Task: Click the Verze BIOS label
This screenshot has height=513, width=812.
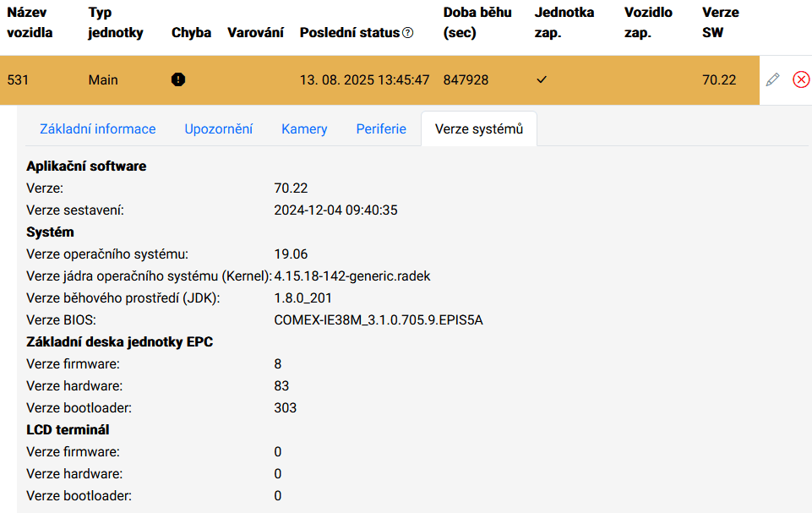Action: [61, 320]
